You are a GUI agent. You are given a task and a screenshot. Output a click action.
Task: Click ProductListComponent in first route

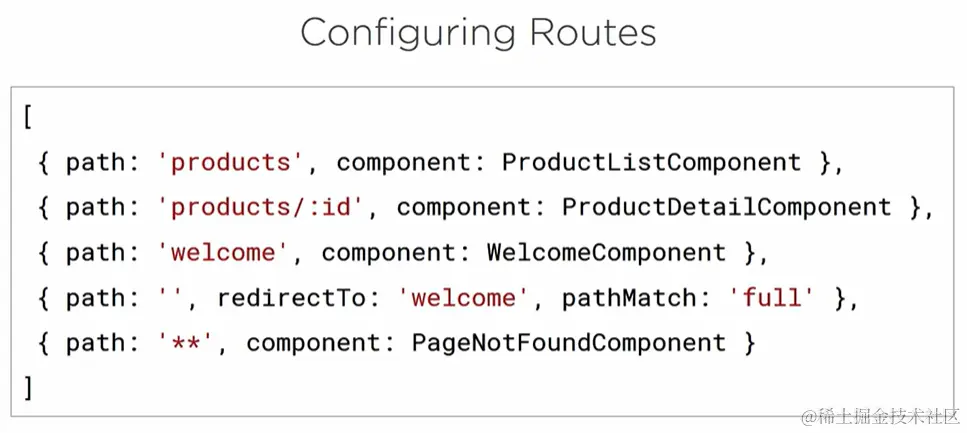coord(651,162)
